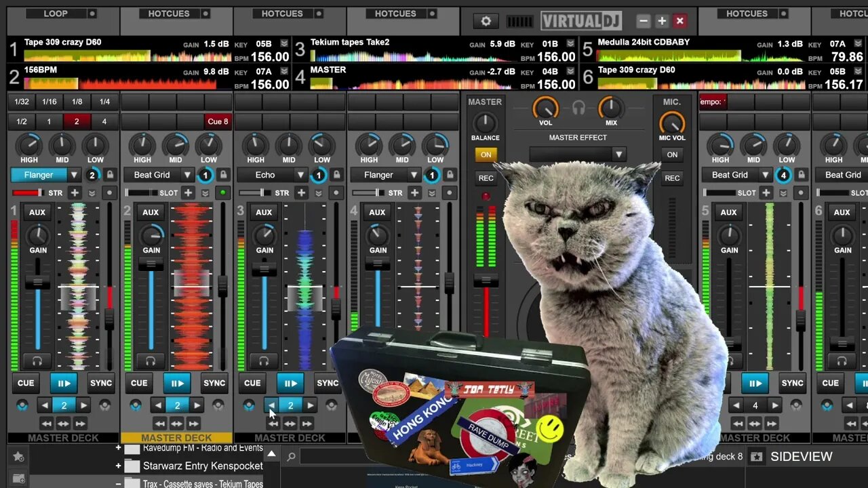The image size is (868, 488).
Task: Lock the deck 1 effect with padlock icon
Action: click(110, 175)
